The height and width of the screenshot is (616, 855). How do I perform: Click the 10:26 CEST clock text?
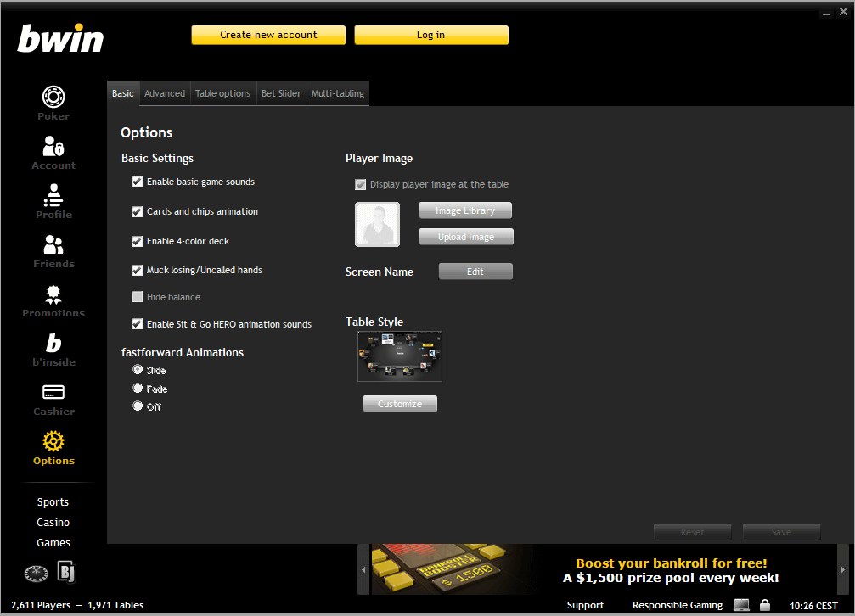pyautogui.click(x=813, y=606)
